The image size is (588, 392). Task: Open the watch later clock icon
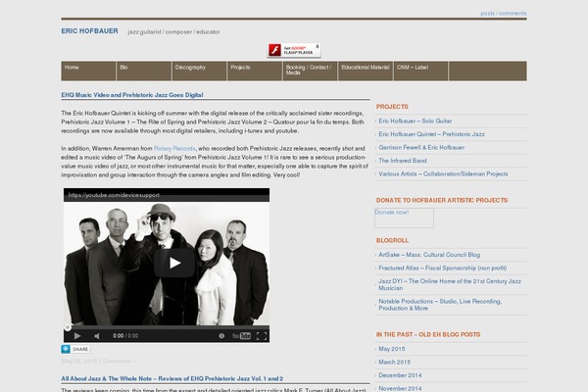pos(221,336)
